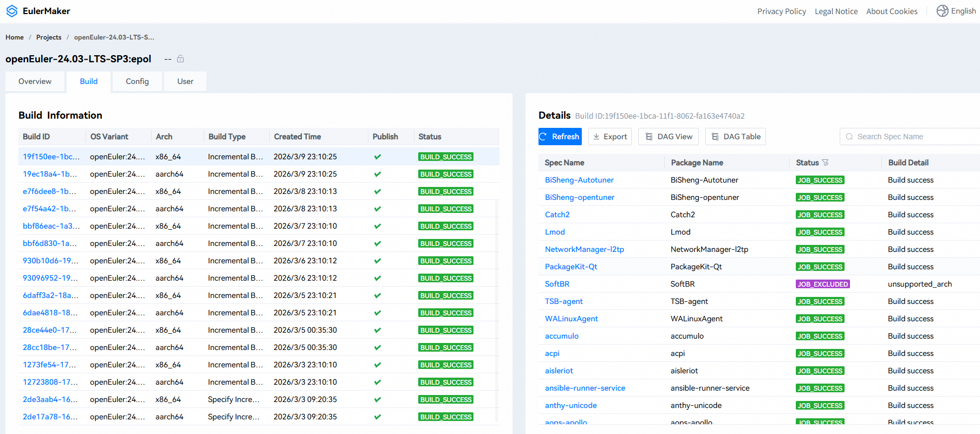980x434 pixels.
Task: Open the aisleriot spec name link
Action: (559, 371)
